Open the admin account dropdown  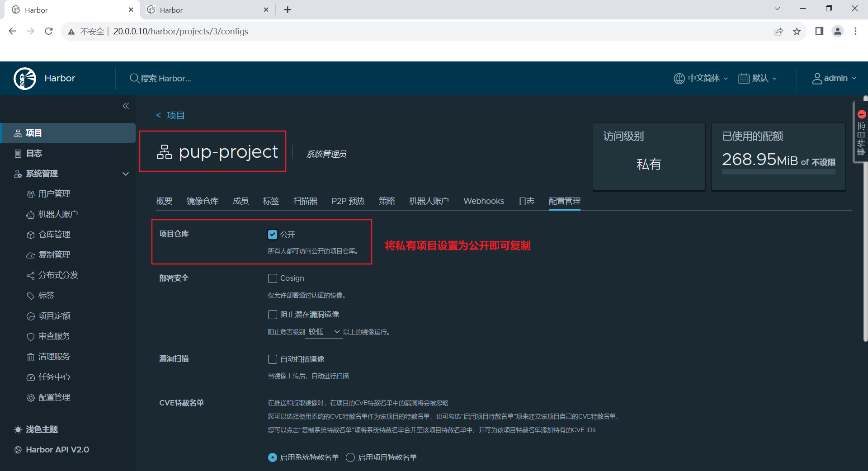pos(835,78)
